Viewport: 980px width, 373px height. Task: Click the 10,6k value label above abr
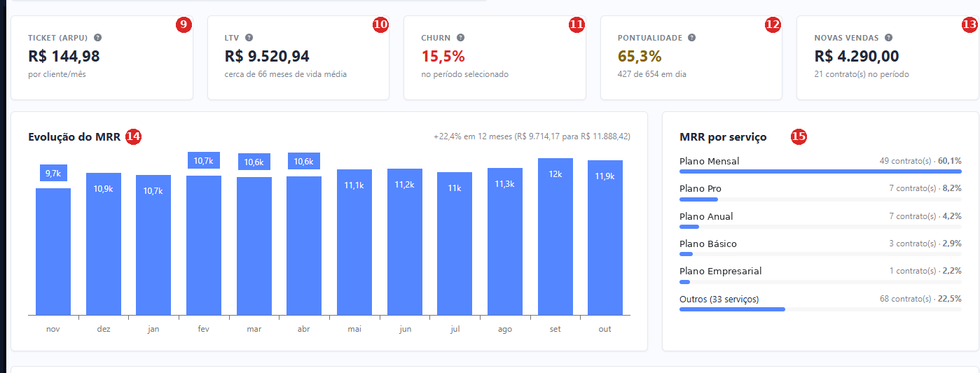(304, 161)
